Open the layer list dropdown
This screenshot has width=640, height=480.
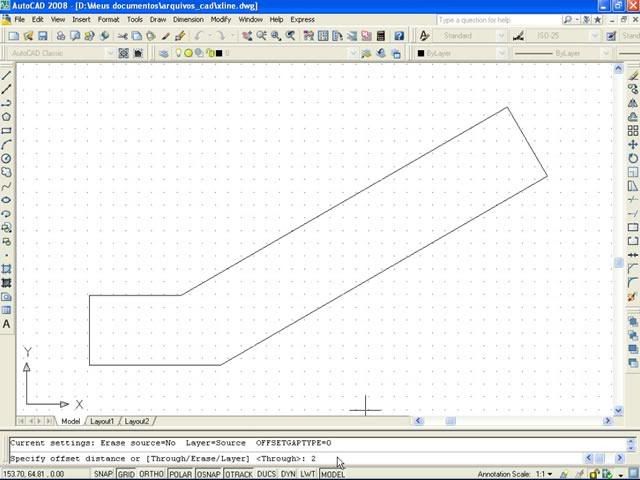(353, 53)
